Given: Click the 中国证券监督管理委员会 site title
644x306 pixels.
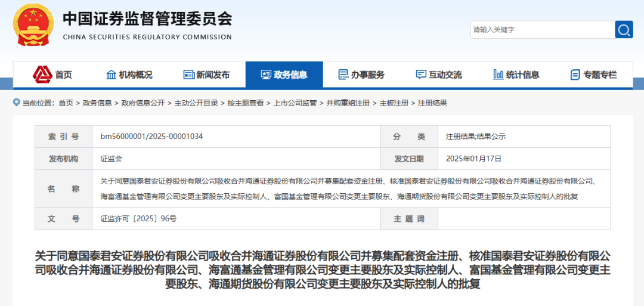Looking at the screenshot, I should tap(147, 18).
